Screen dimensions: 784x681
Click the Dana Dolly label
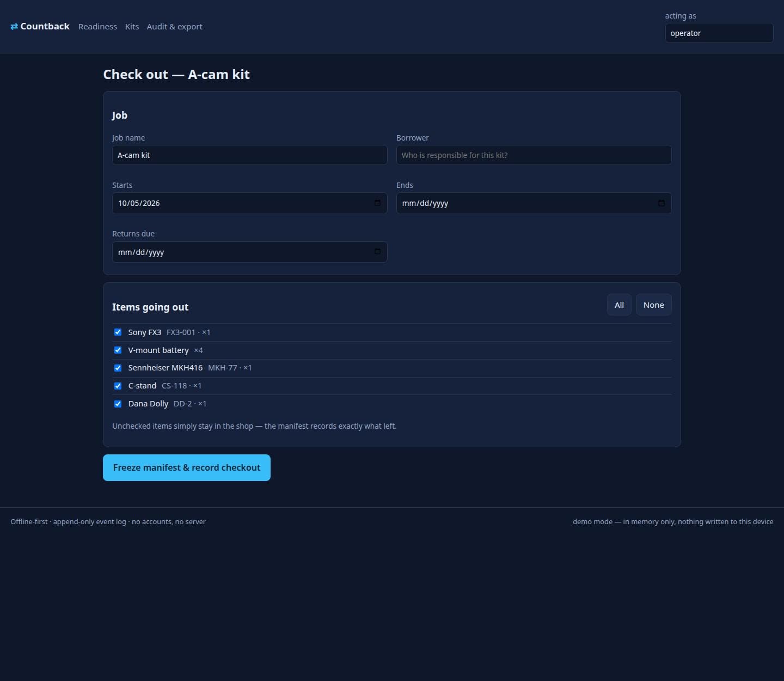[x=148, y=404]
